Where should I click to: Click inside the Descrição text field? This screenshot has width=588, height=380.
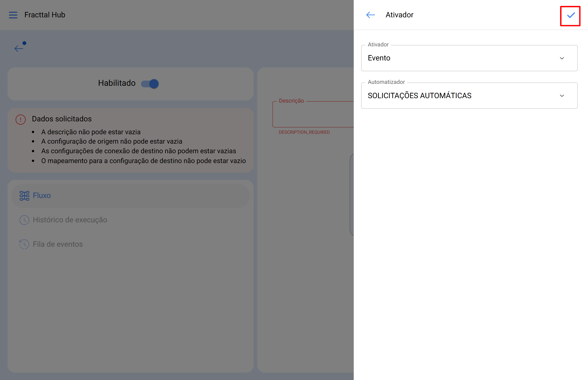click(314, 115)
